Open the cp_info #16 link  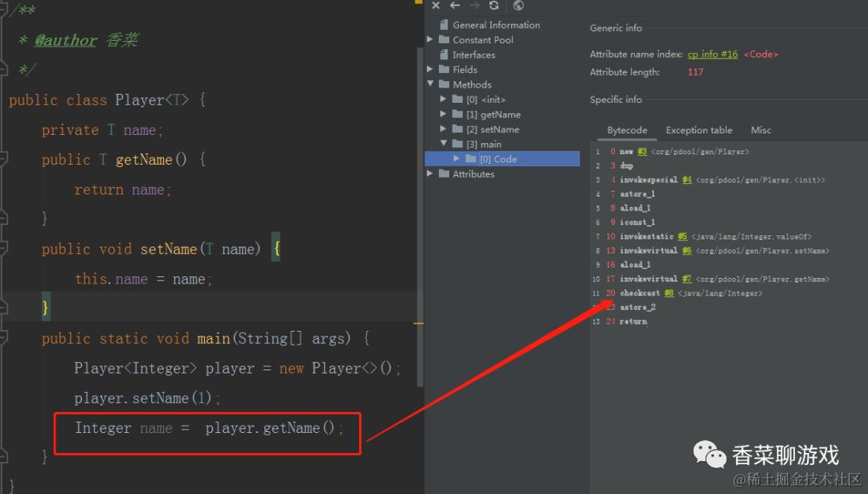(x=712, y=54)
